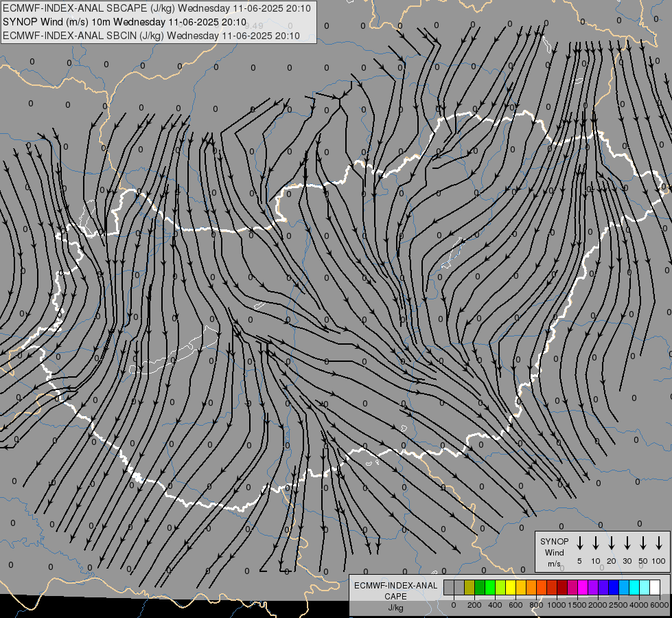672x618 pixels.
Task: Choose the orange-red swatch right of 800 tick
Action: 542,588
